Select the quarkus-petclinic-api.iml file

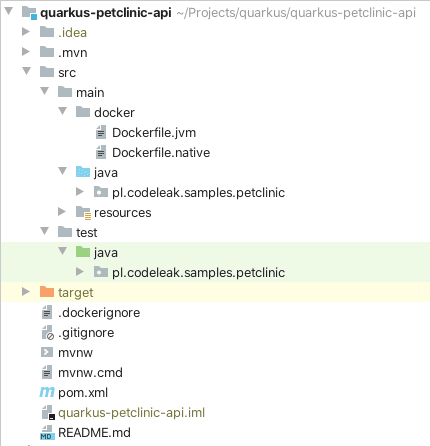point(131,413)
